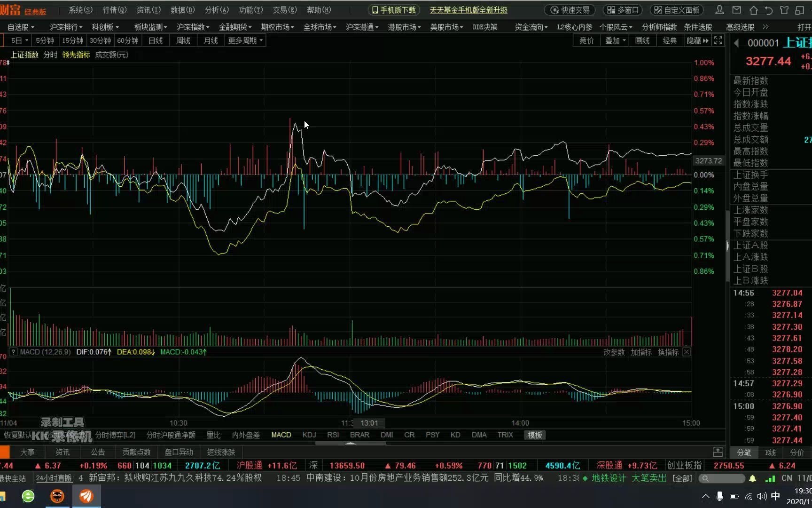The image size is (812, 508).
Task: Switch to the 周线 weekly chart
Action: pos(183,40)
